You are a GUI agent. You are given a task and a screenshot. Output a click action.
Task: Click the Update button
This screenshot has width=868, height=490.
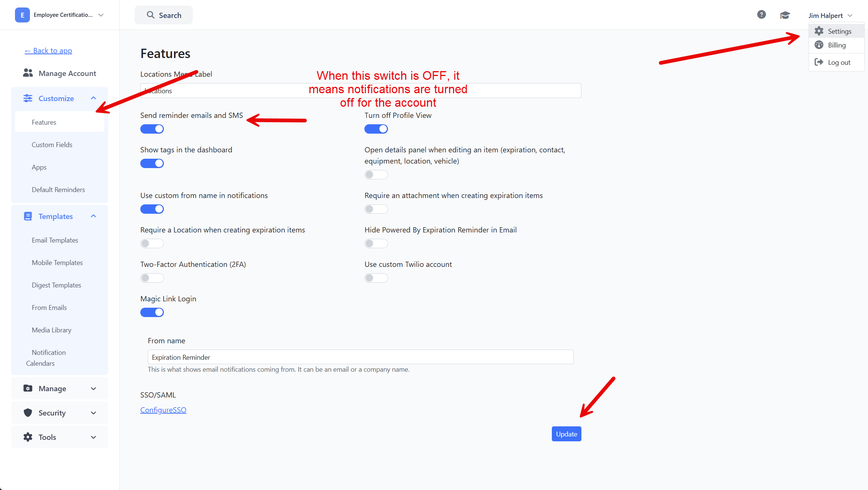pyautogui.click(x=566, y=434)
